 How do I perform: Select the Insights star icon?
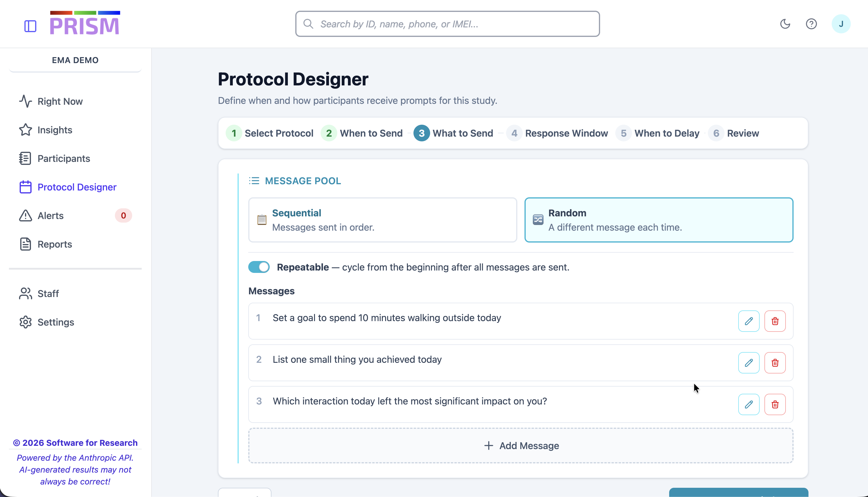(25, 130)
